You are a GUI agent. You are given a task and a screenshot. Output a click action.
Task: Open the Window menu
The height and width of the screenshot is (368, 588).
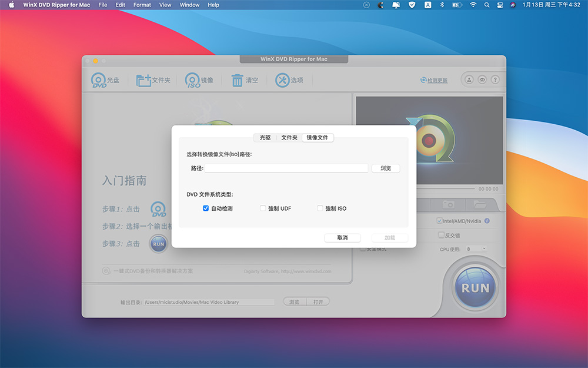(189, 5)
